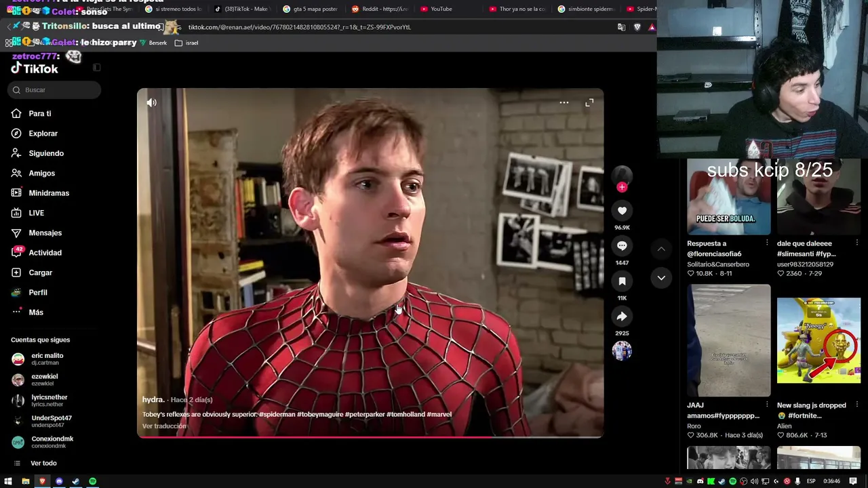
Task: Share the video with the arrow icon
Action: (x=622, y=317)
